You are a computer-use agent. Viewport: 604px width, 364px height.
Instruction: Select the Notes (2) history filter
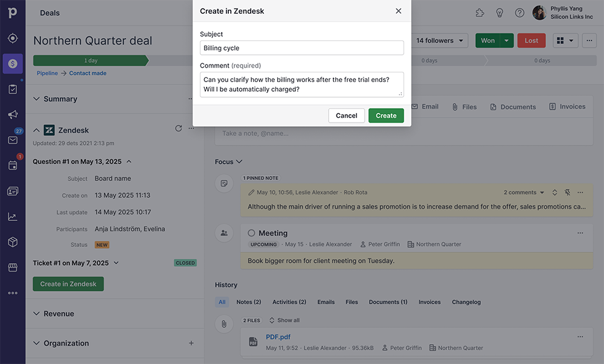pos(249,302)
